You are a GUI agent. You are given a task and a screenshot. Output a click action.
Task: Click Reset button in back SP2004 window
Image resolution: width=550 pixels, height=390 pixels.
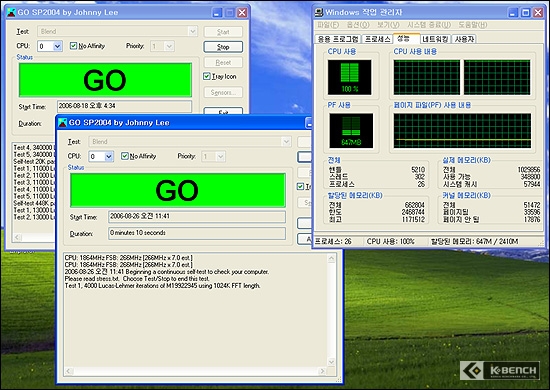point(223,62)
